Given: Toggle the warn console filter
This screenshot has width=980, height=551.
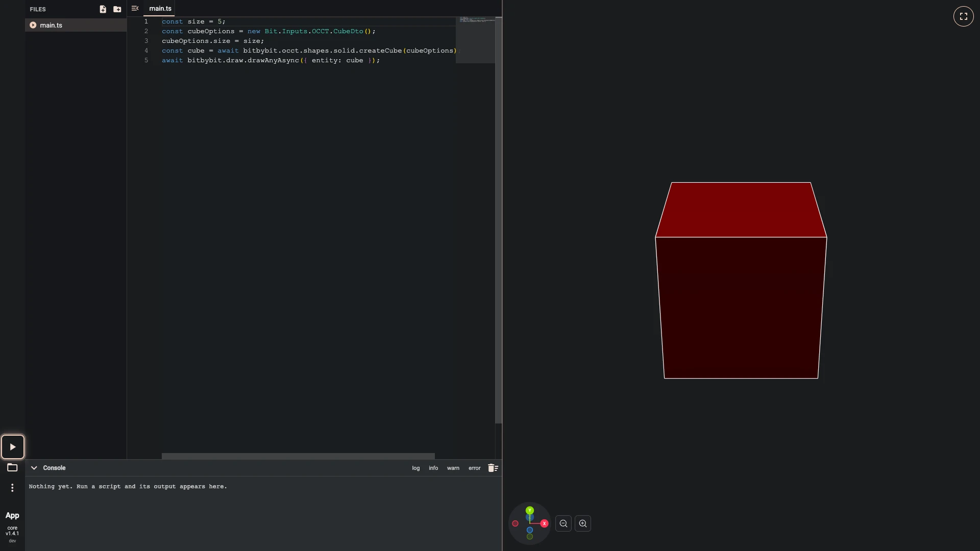Looking at the screenshot, I should click(x=453, y=468).
